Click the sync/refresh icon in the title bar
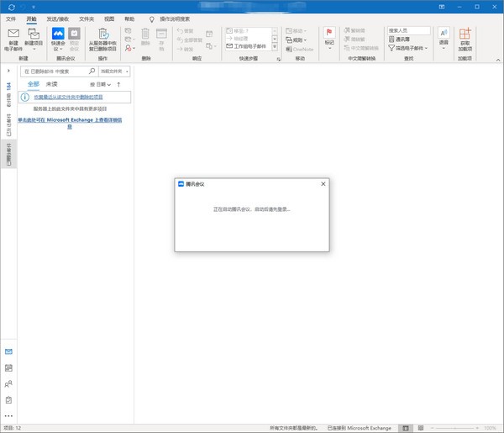 [x=10, y=6]
